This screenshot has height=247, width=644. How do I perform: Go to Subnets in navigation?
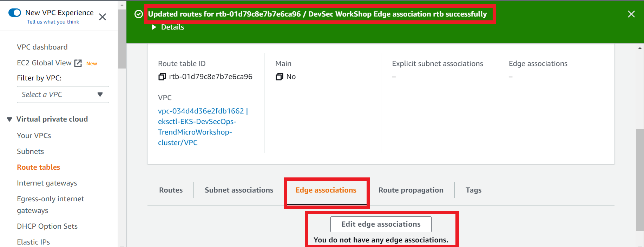pos(31,151)
